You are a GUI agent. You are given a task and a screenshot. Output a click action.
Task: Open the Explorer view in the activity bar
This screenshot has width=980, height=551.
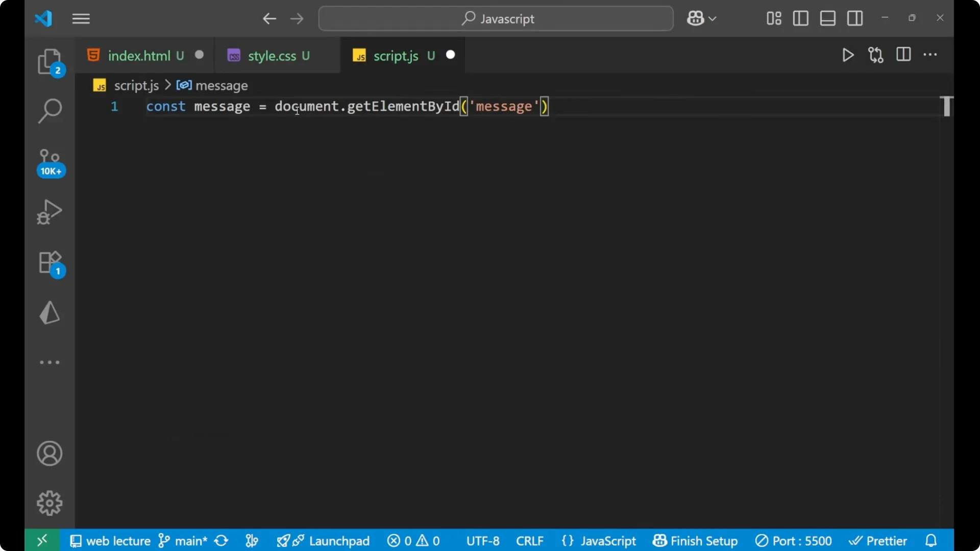click(x=50, y=61)
